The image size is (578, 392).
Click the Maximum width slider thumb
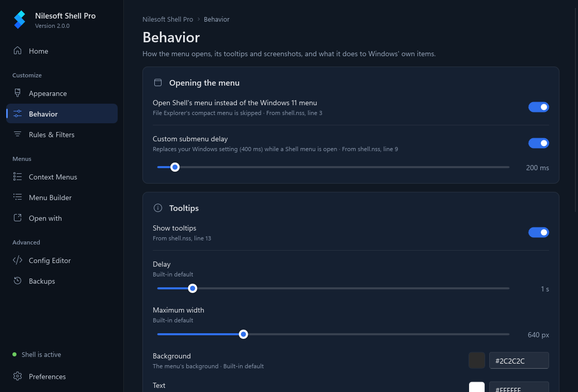point(243,335)
